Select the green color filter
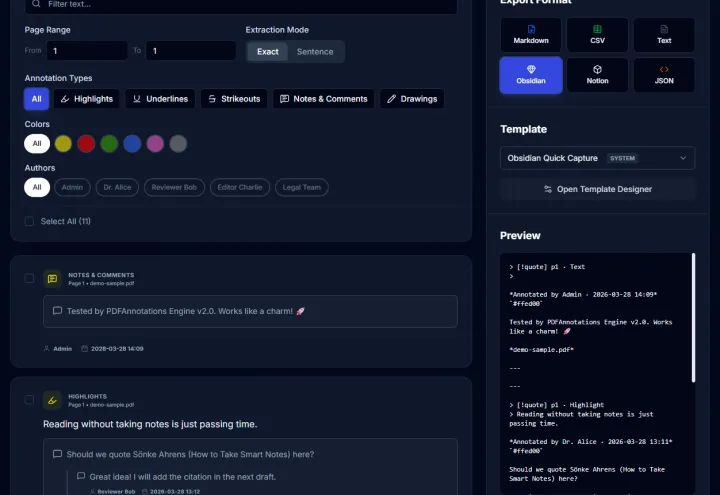 click(x=109, y=143)
